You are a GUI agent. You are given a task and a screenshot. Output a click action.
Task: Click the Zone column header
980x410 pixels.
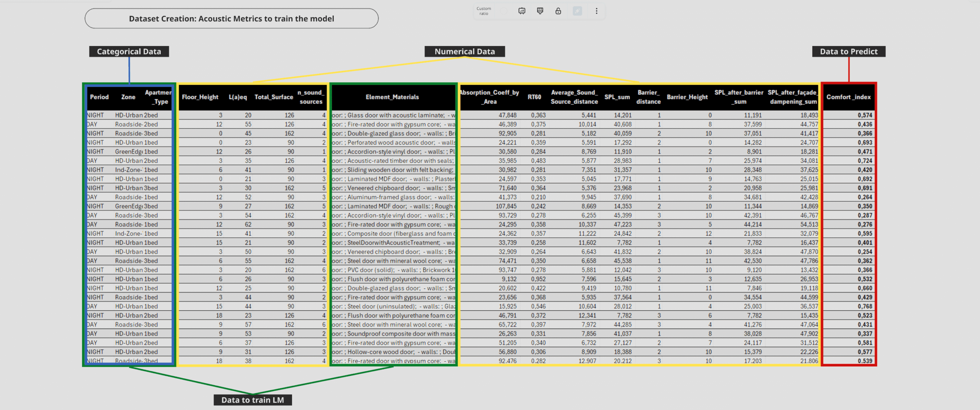(x=128, y=97)
